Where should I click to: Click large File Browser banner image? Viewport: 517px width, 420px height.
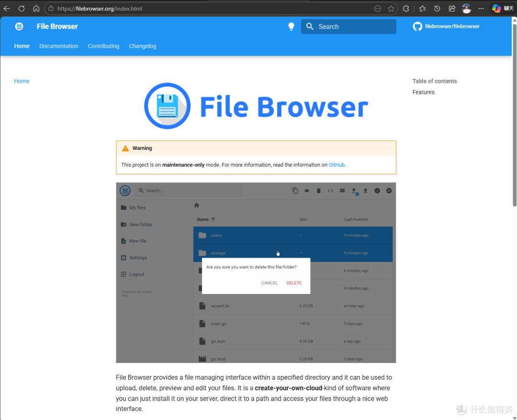coord(256,106)
